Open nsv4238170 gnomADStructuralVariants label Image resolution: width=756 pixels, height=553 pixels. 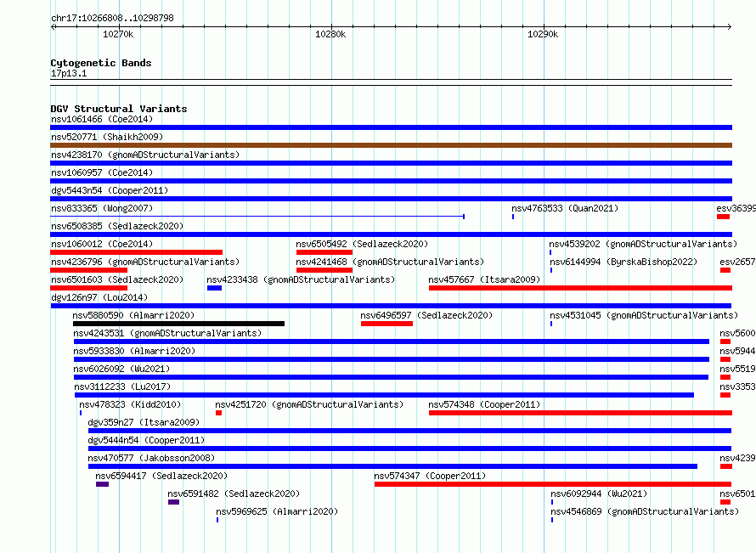click(145, 155)
